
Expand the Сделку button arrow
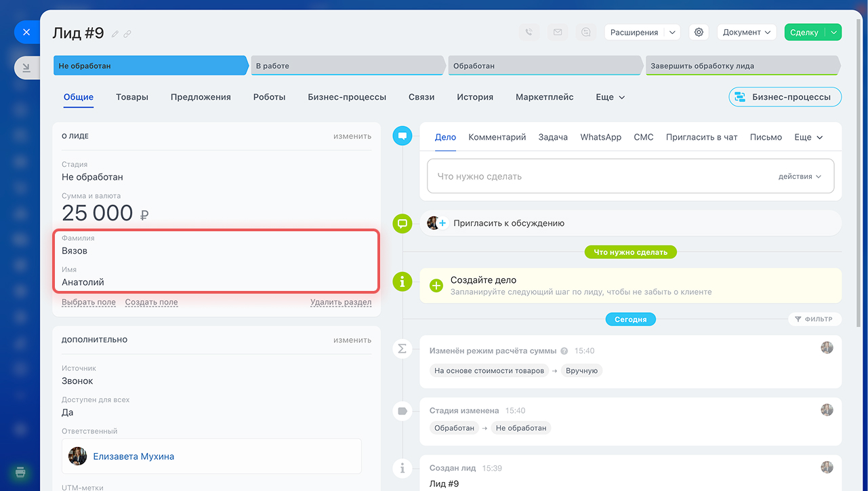833,32
